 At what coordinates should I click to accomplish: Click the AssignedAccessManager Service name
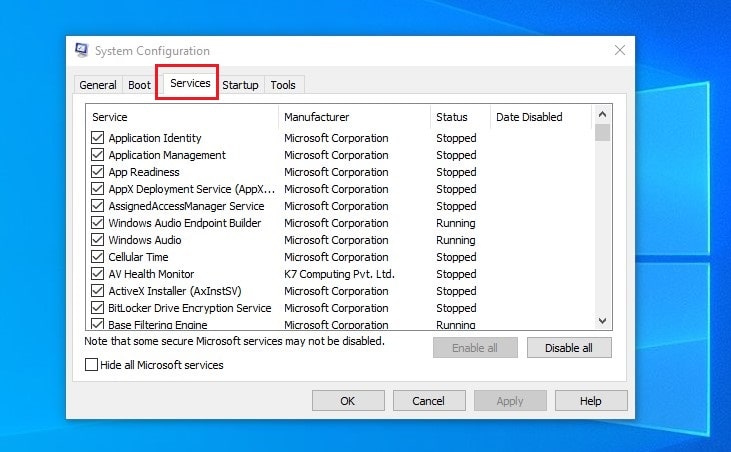coord(186,206)
